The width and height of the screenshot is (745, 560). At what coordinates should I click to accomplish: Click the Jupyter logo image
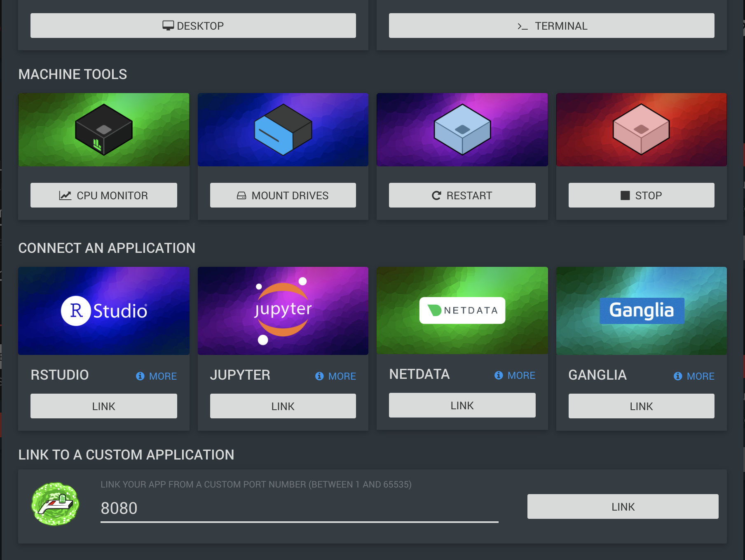coord(283,311)
